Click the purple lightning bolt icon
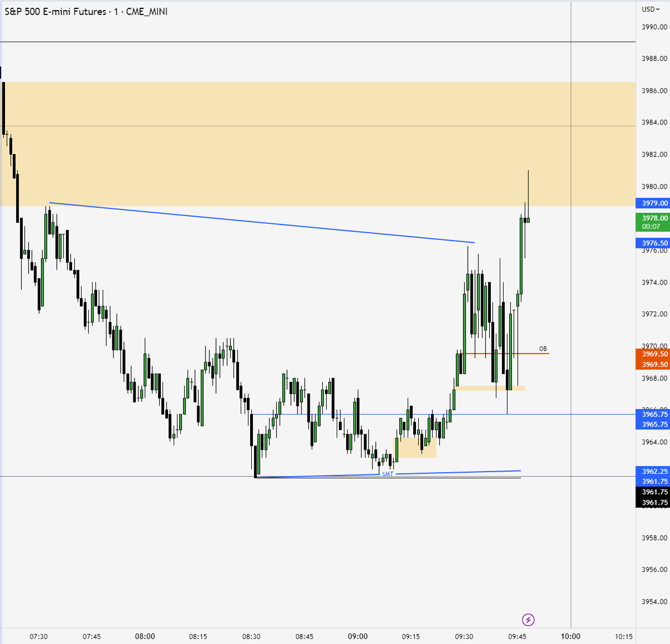670x644 pixels. (x=528, y=619)
